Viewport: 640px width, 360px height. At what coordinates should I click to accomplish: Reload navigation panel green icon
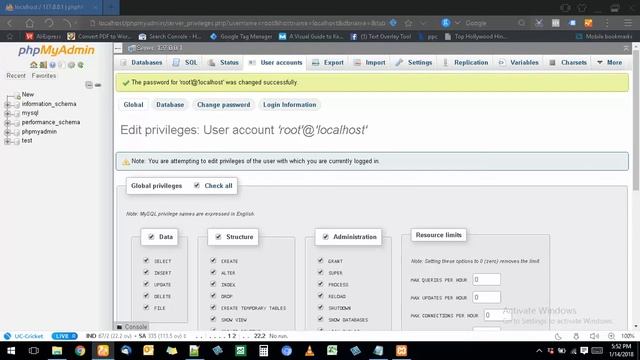pos(81,65)
